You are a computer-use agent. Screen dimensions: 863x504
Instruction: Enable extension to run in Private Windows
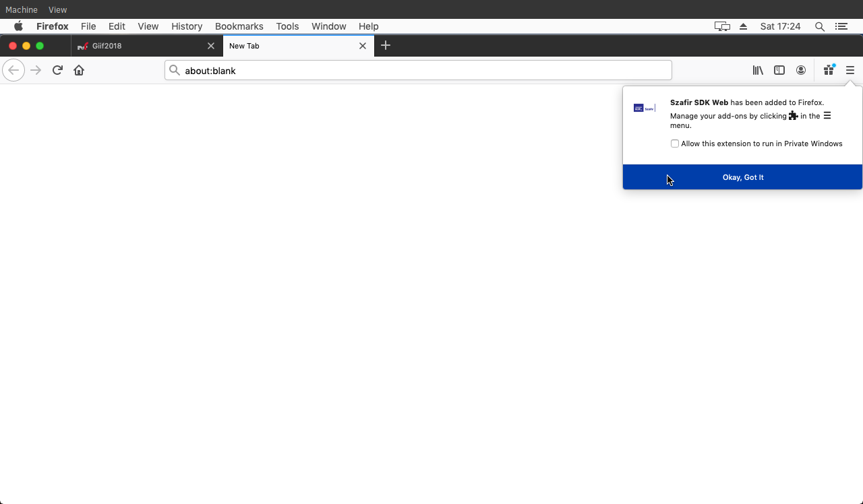tap(675, 144)
